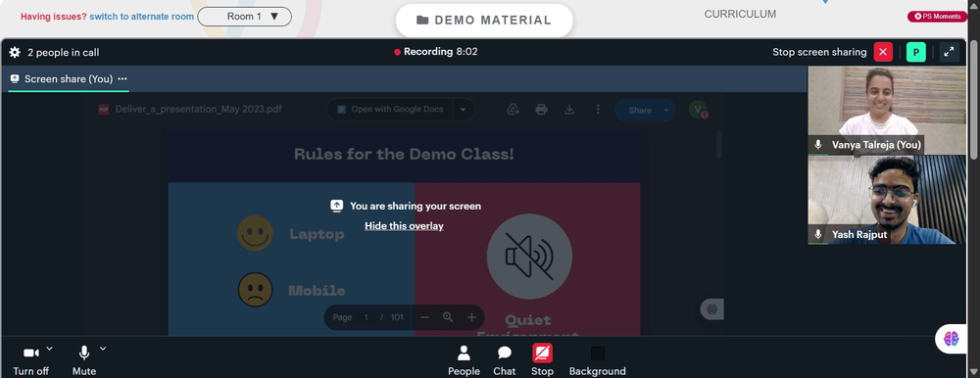Zoom in the PDF with plus icon

click(x=472, y=317)
